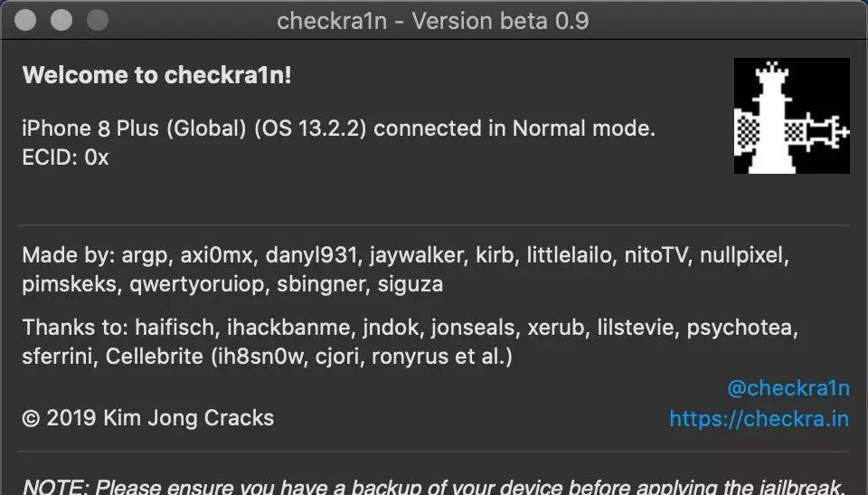The height and width of the screenshot is (495, 868).
Task: Open the @checkra1n Twitter link
Action: coord(788,388)
